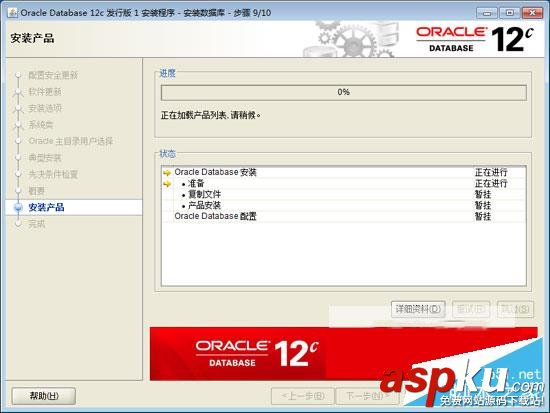Viewport: 550px width, 413px height.
Task: Click the 状态 group label
Action: [167, 154]
